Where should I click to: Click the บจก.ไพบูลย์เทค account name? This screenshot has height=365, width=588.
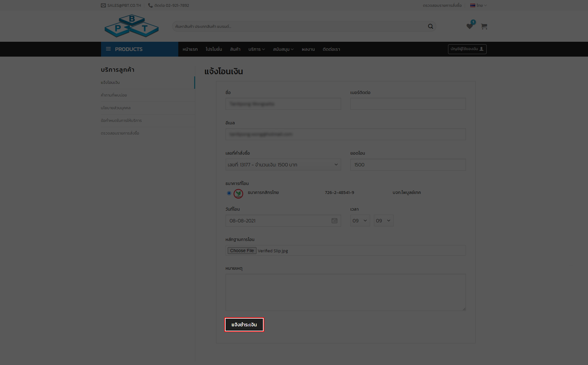pos(407,192)
